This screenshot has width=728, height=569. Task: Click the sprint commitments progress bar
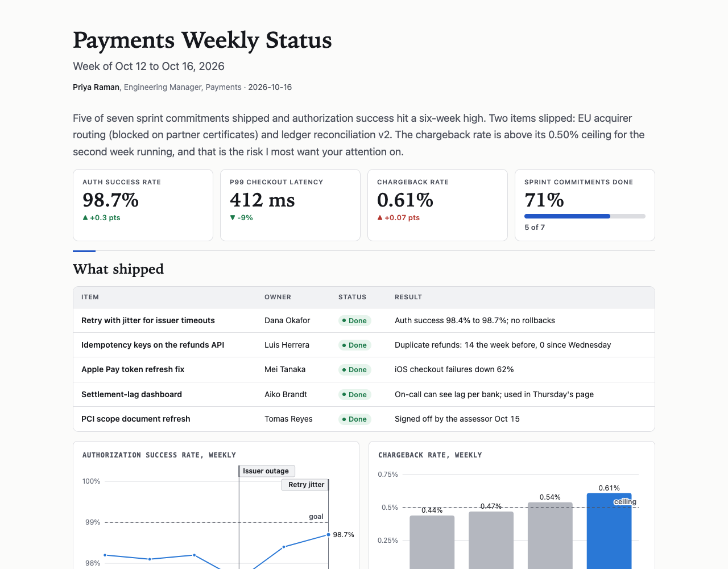pyautogui.click(x=585, y=216)
